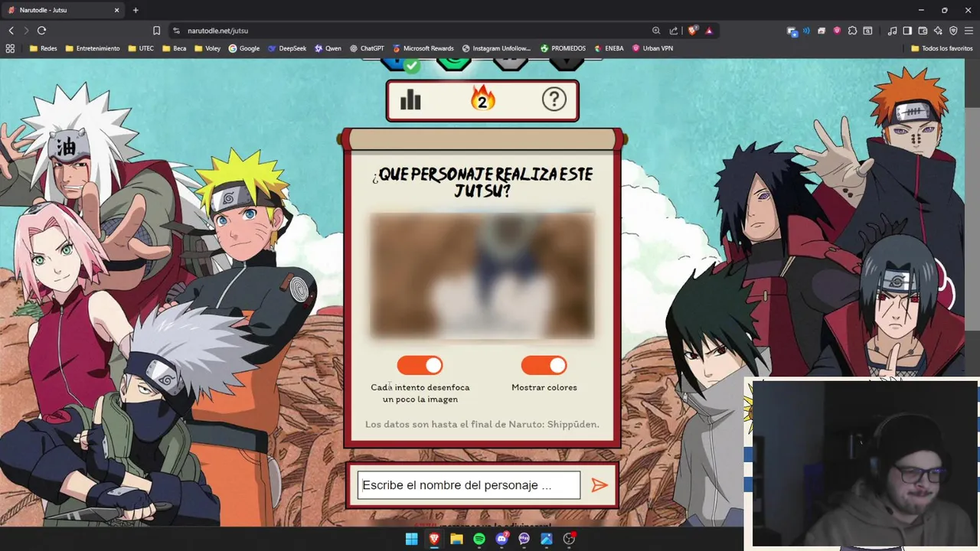The height and width of the screenshot is (551, 980).
Task: Click the streak flame counter icon
Action: pos(482,99)
